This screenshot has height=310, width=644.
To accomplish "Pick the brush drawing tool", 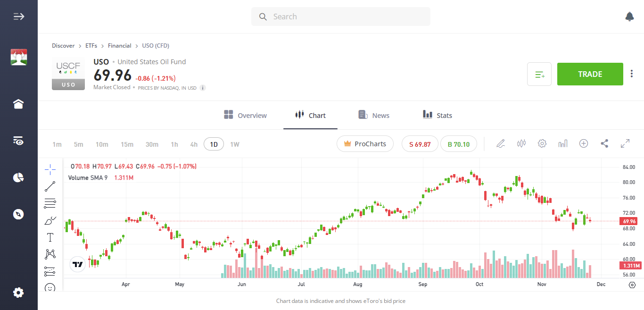I will pyautogui.click(x=50, y=220).
